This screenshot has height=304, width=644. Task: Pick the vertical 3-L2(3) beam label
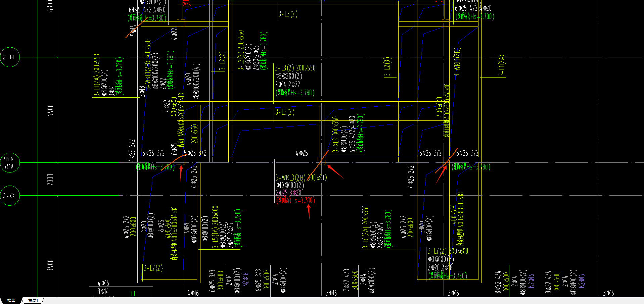(x=387, y=67)
